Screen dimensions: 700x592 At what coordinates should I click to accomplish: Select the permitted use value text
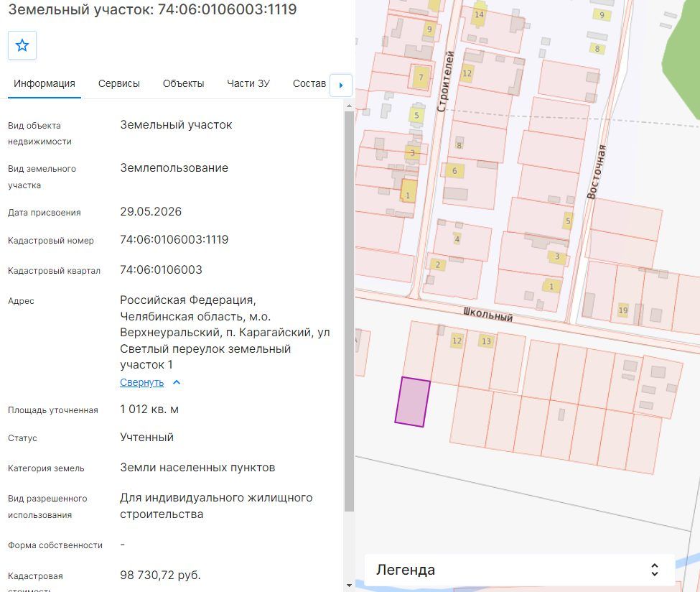point(216,506)
